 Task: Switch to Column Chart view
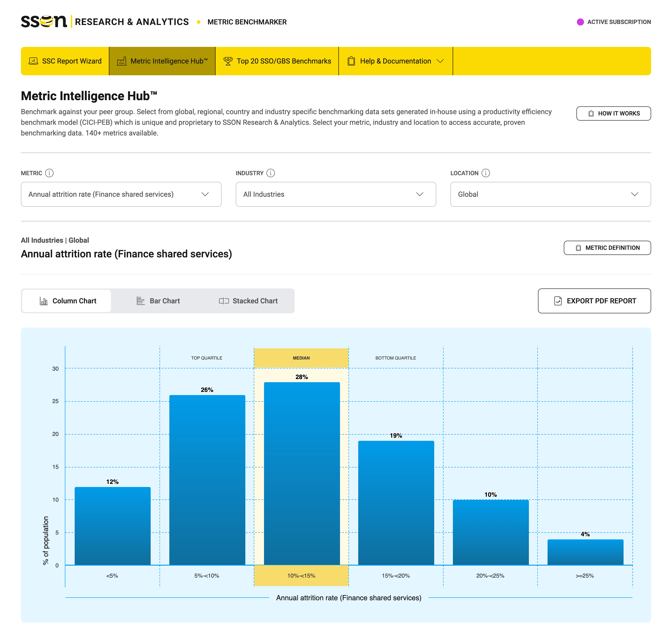pyautogui.click(x=67, y=301)
